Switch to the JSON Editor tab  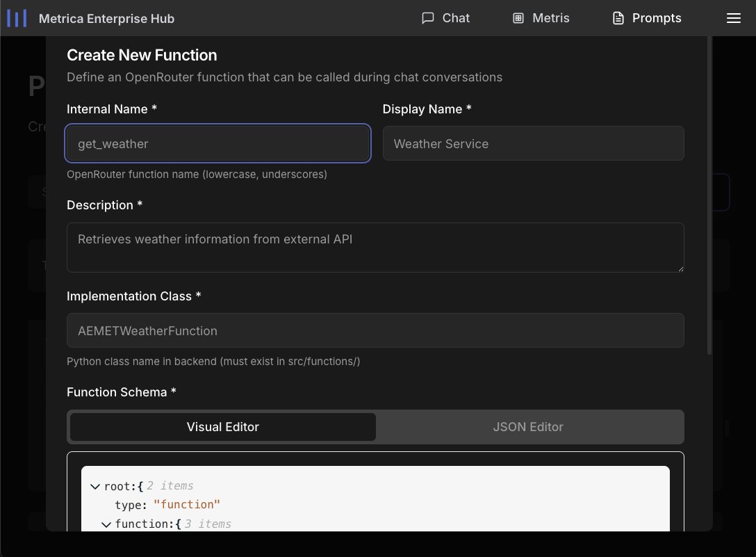[528, 427]
